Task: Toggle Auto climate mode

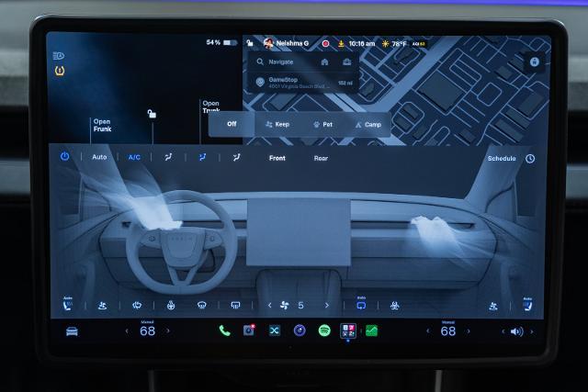Action: 99,157
